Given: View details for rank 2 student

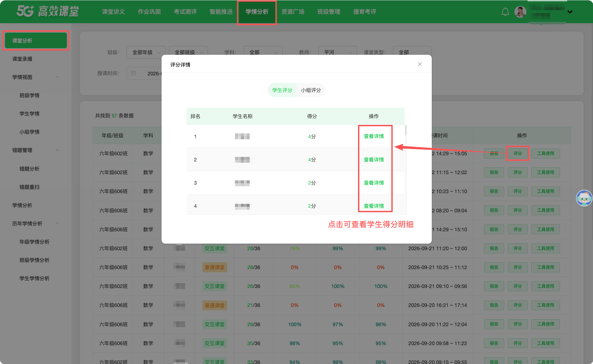Looking at the screenshot, I should 374,159.
